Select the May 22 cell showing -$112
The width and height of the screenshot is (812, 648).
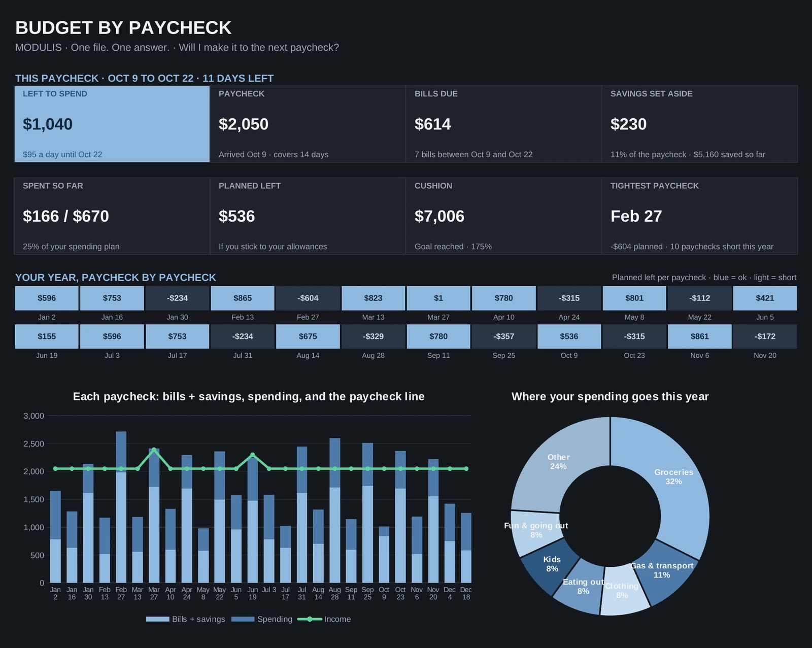700,298
